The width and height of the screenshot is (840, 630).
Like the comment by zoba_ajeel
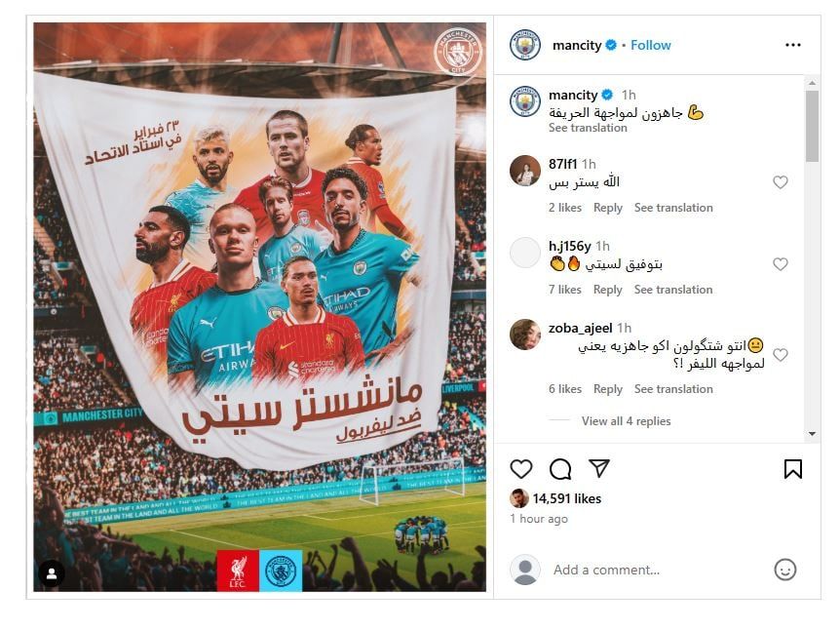click(x=780, y=354)
